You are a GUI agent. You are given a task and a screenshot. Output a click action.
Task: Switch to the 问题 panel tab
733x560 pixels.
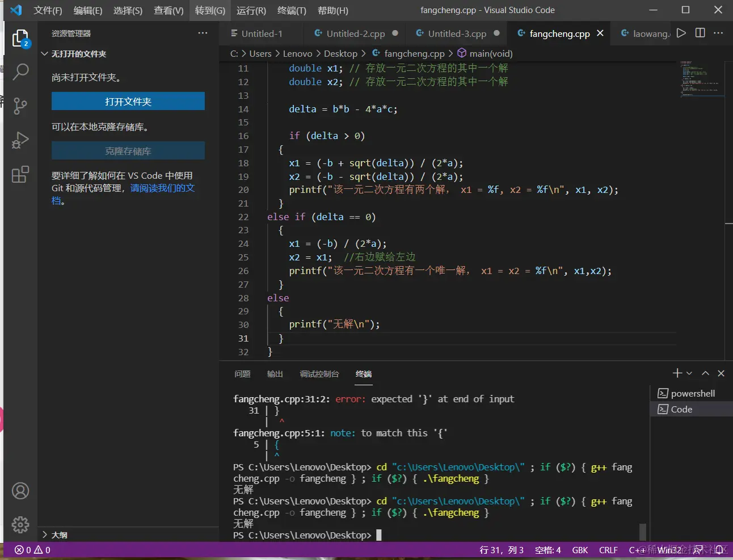point(242,374)
